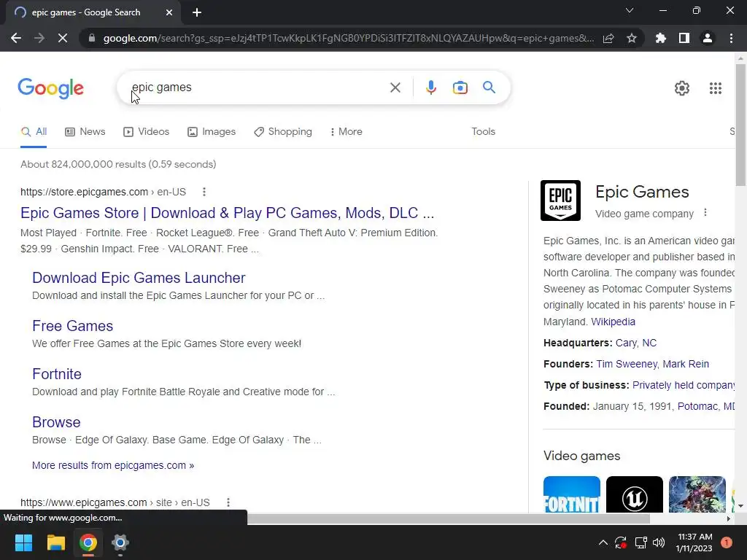Click the Epic Games logo image
This screenshot has height=560, width=747.
[560, 201]
